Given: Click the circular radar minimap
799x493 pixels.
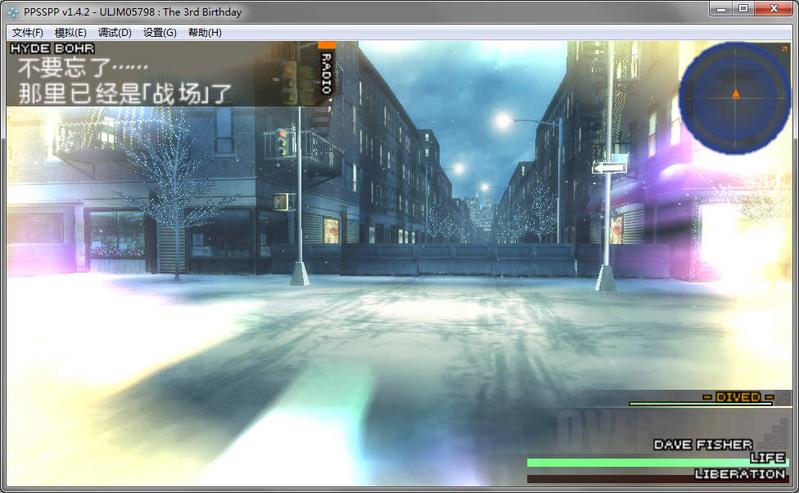Looking at the screenshot, I should 735,97.
